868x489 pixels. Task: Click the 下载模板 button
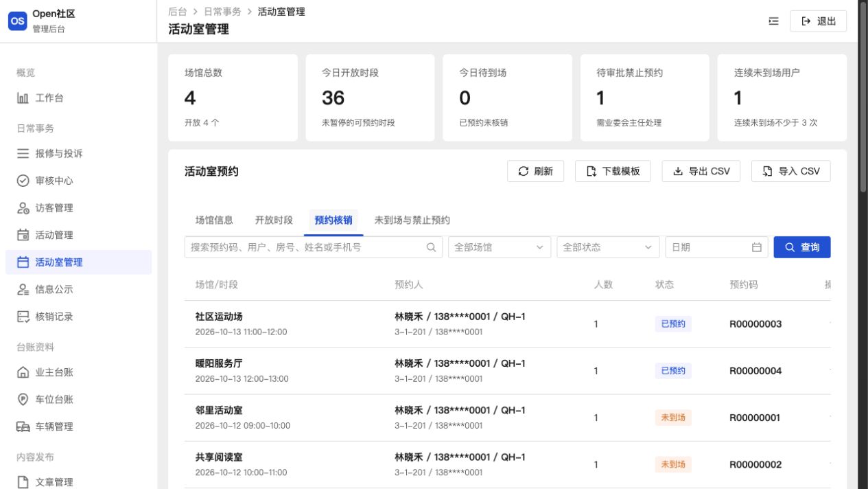pyautogui.click(x=613, y=171)
